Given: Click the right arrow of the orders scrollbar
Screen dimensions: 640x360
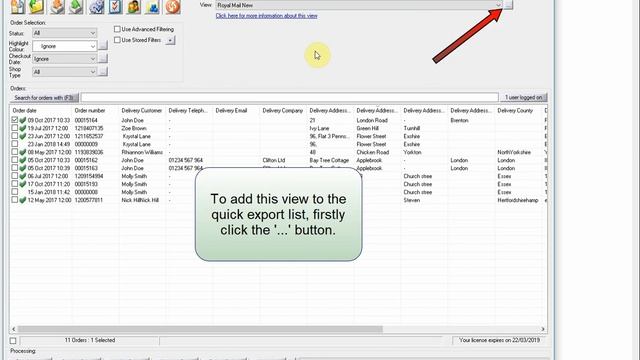Looking at the screenshot, I should point(543,329).
